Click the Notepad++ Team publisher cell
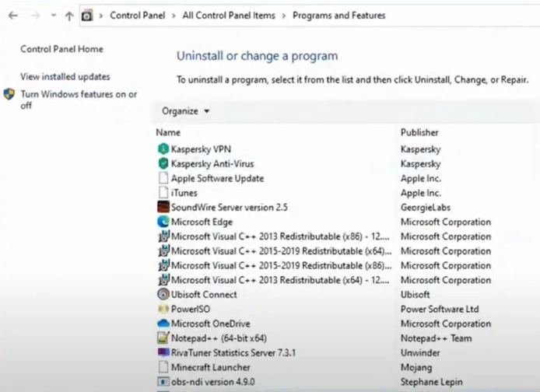This screenshot has height=392, width=540. pos(436,338)
